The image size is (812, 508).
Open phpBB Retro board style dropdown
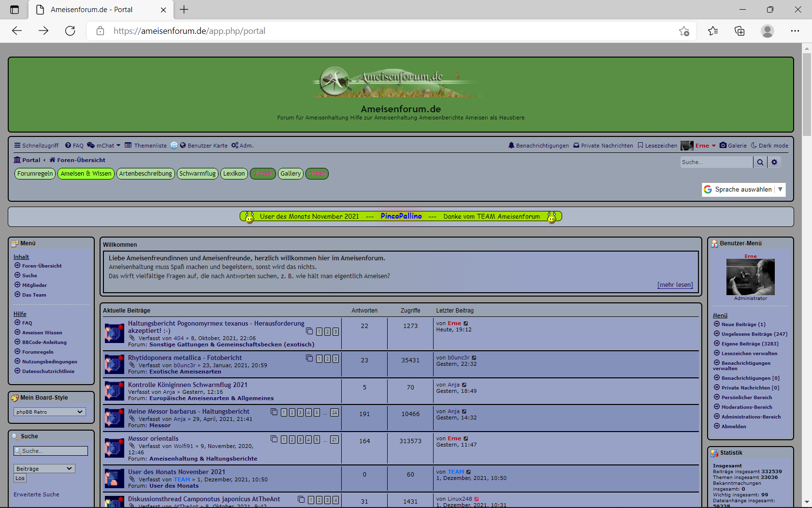tap(50, 412)
